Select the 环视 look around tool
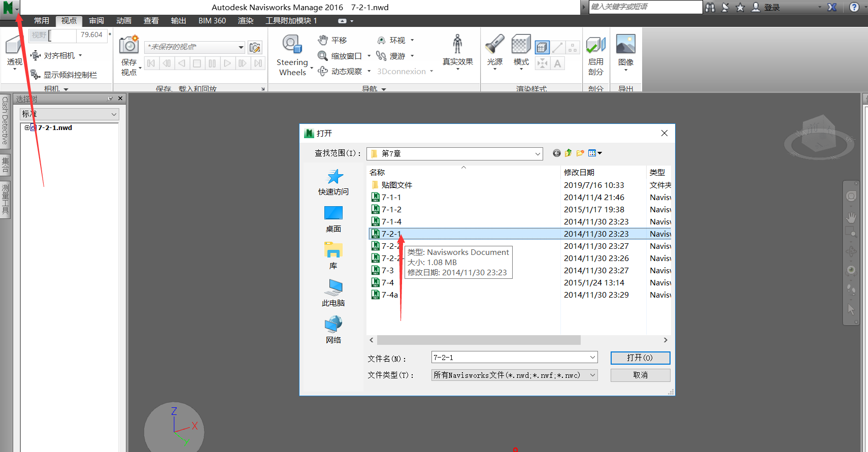 [x=391, y=40]
